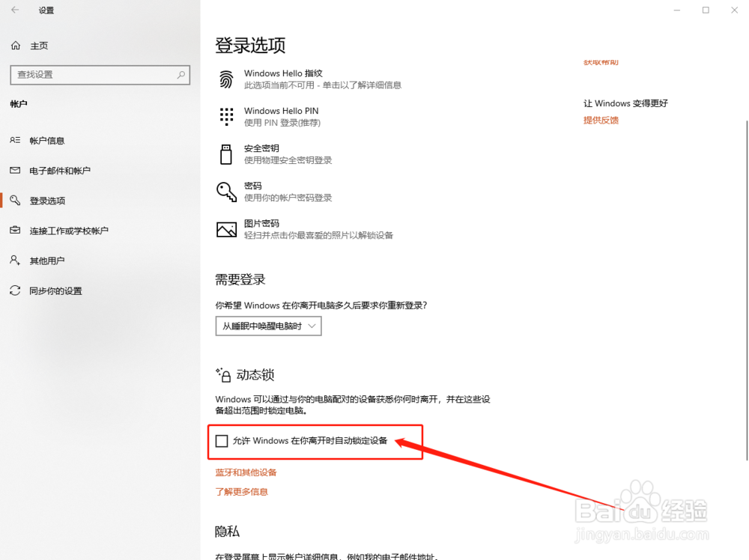Open the 从睡眠中唤醒电脑时 dropdown
Image resolution: width=749 pixels, height=560 pixels.
[x=268, y=326]
